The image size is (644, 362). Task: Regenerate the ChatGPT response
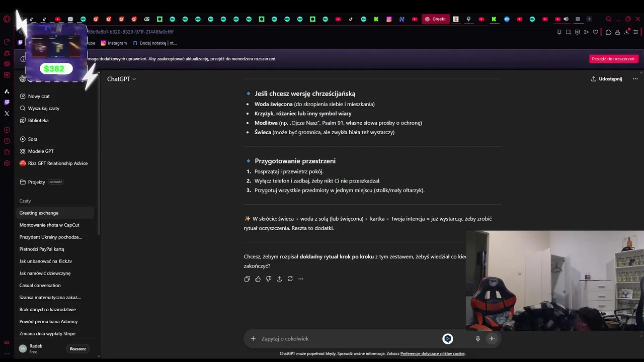[x=290, y=279]
